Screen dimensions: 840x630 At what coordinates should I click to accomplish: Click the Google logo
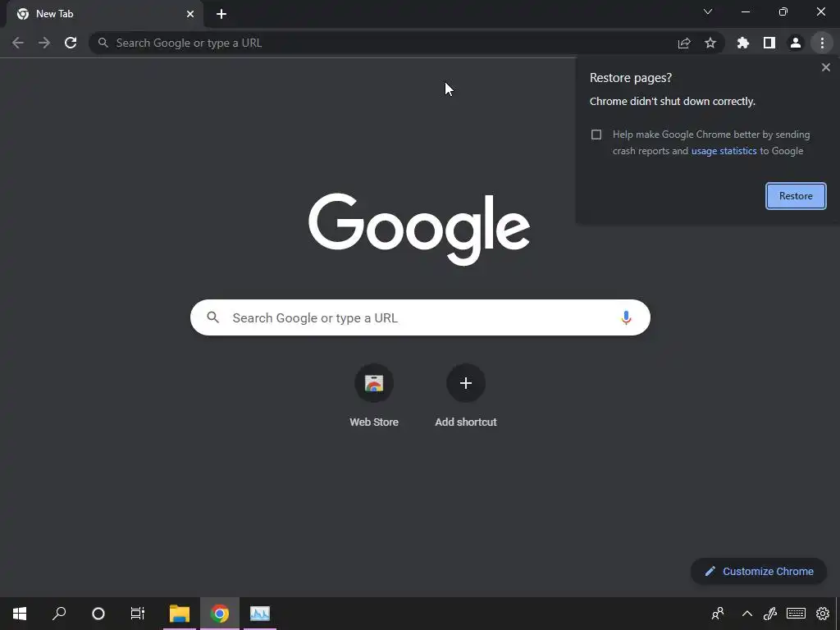tap(419, 230)
